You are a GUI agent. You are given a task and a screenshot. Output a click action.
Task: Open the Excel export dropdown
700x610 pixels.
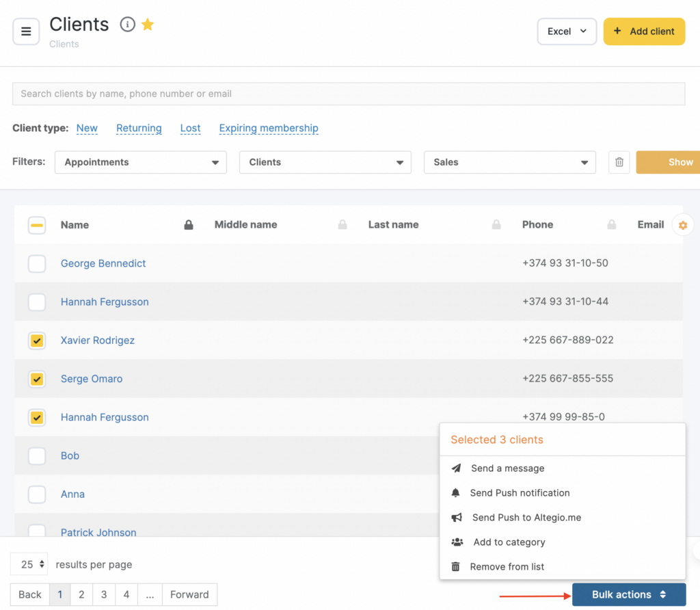(567, 31)
